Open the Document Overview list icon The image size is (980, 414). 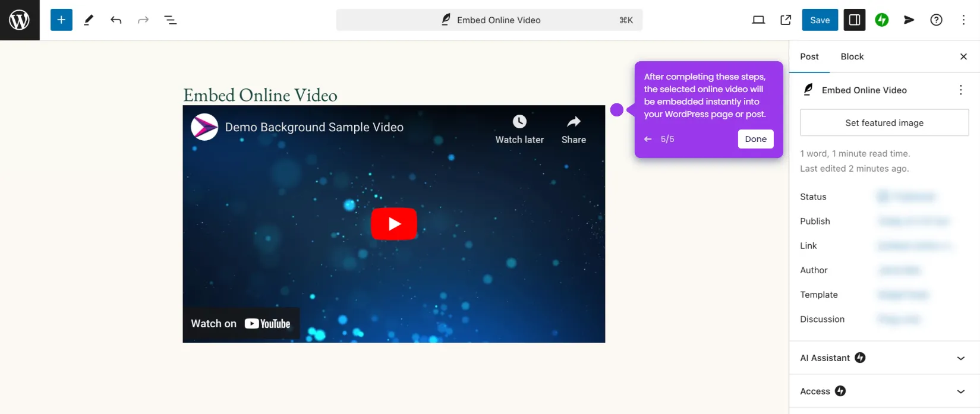click(x=171, y=20)
